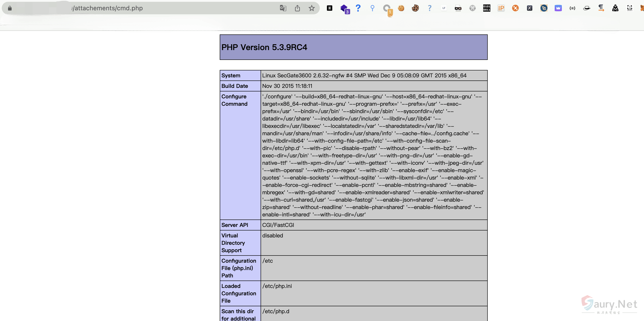
Task: Open the hooded hacker figure extension
Action: (x=615, y=8)
